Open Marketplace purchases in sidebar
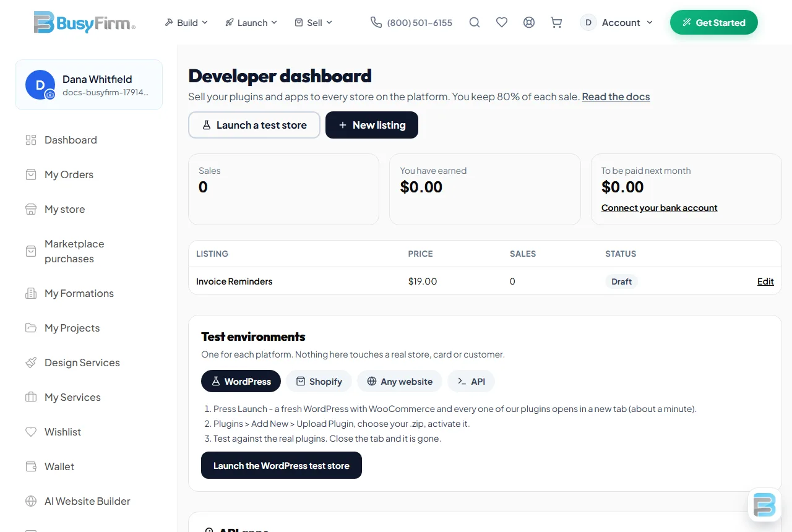Viewport: 792px width, 532px height. [x=88, y=251]
